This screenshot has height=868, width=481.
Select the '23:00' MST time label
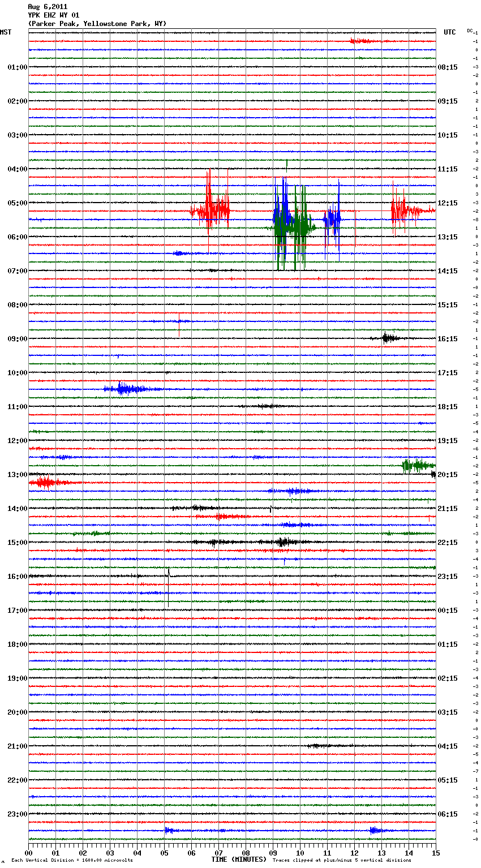pos(18,814)
